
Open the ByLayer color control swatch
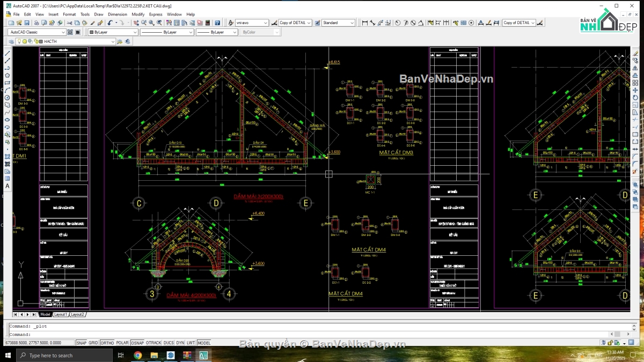113,32
